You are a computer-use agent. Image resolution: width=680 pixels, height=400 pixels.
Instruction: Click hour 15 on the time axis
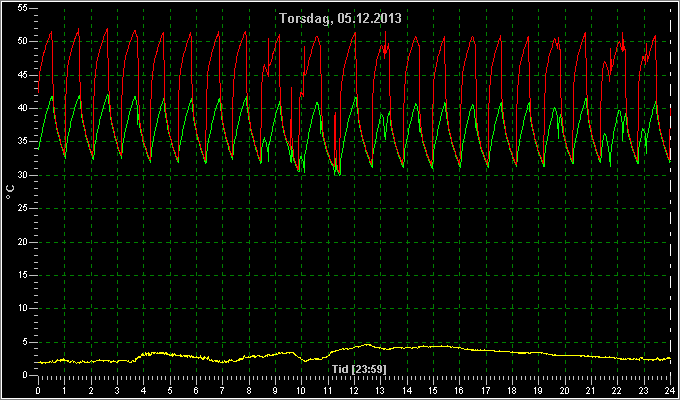click(x=433, y=391)
